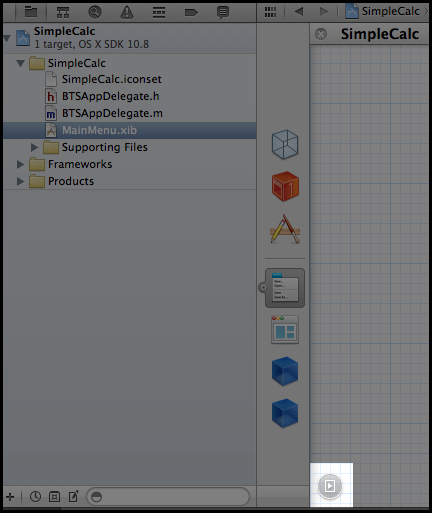Add a new file with plus button

(x=10, y=497)
